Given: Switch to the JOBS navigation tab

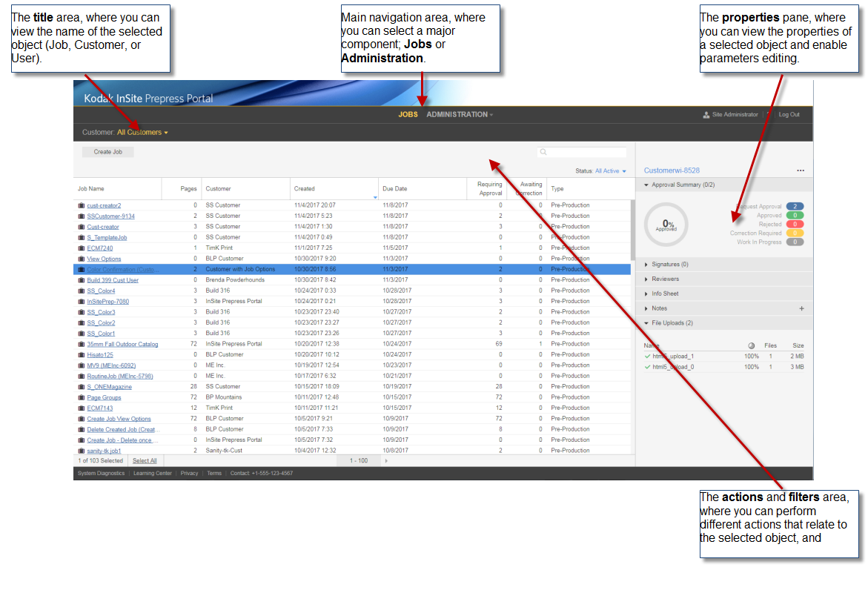Looking at the screenshot, I should point(408,115).
